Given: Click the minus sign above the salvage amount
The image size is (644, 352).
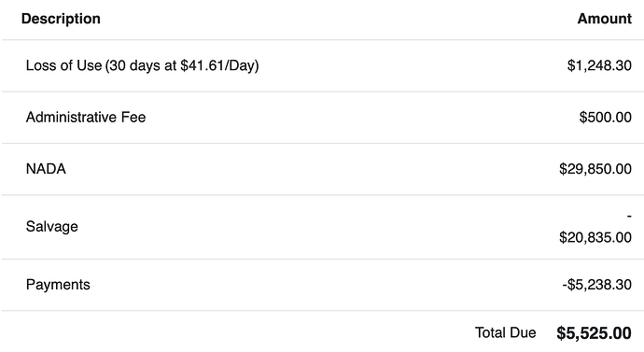Looking at the screenshot, I should (629, 216).
